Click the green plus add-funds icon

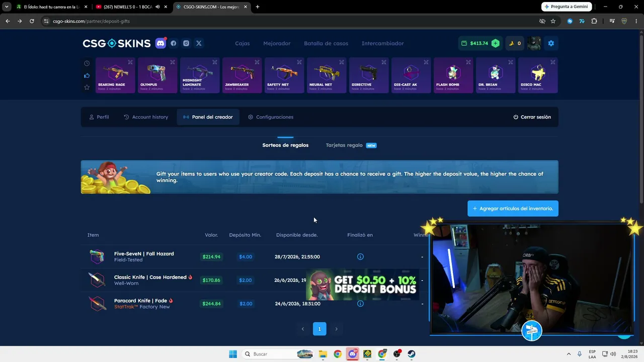(496, 43)
